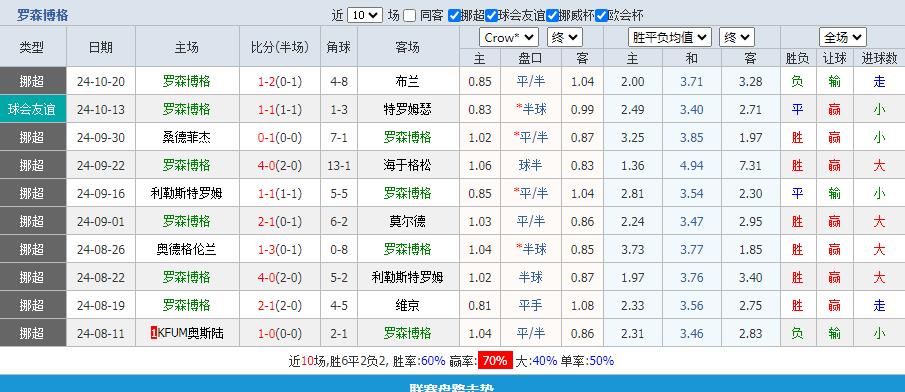Image resolution: width=905 pixels, height=392 pixels.
Task: Click the draw odds value 4.94
Action: click(691, 166)
